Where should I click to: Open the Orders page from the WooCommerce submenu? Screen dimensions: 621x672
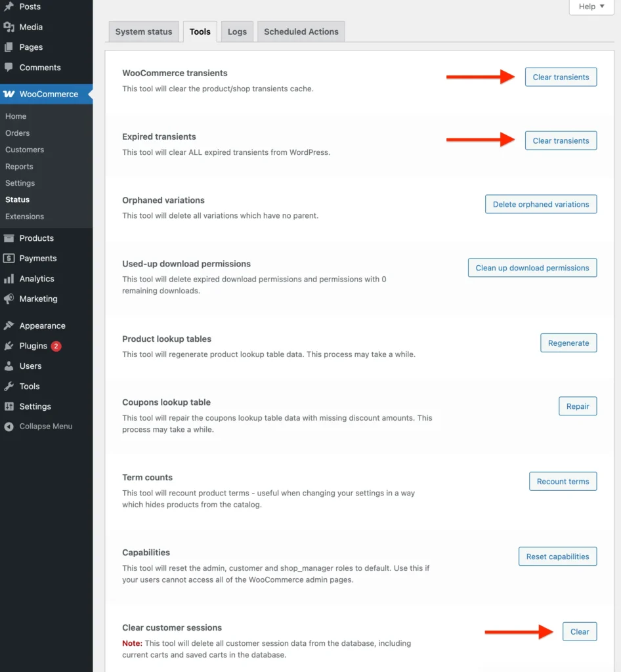[17, 133]
